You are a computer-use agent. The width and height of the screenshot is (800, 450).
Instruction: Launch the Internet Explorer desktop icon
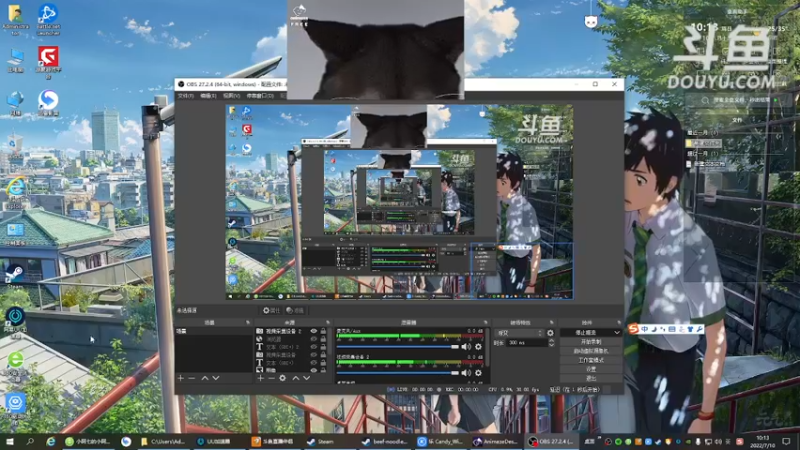tap(16, 192)
